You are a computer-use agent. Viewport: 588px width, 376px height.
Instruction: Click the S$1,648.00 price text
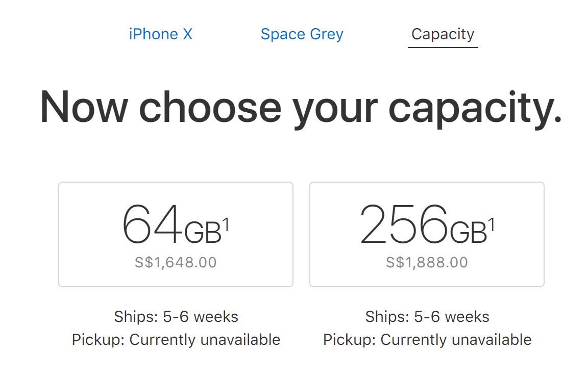click(x=176, y=262)
